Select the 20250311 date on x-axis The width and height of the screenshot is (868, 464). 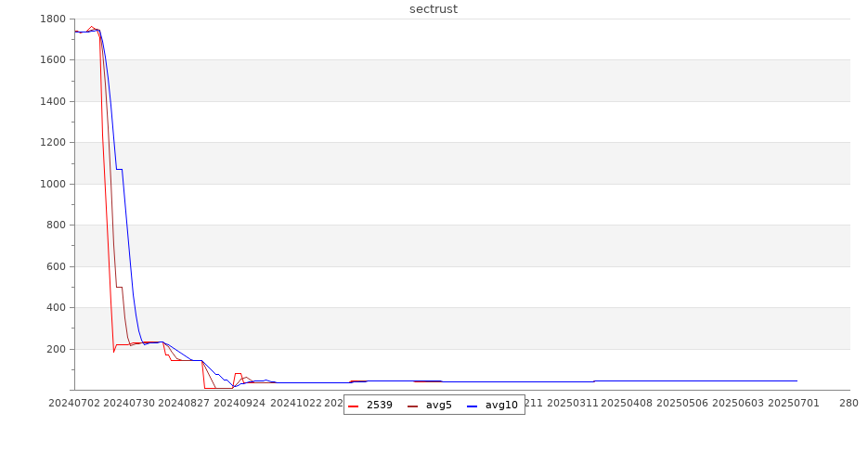click(572, 403)
